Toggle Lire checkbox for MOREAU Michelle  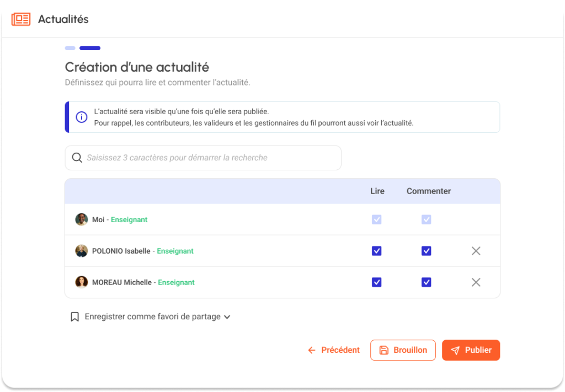point(376,282)
